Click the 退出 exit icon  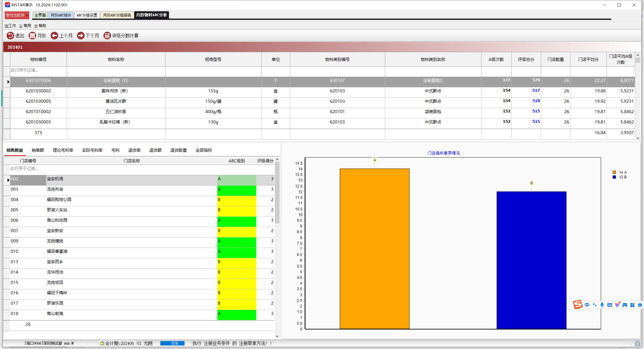pyautogui.click(x=10, y=35)
